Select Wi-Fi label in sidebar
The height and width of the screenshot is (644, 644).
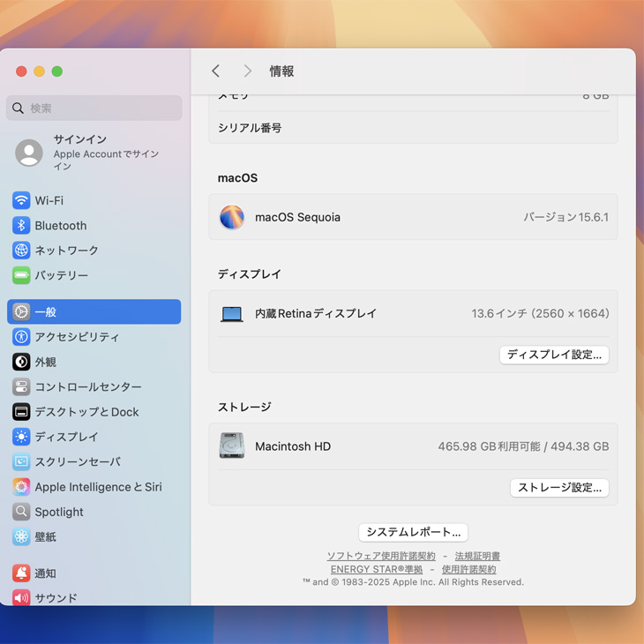(x=49, y=200)
